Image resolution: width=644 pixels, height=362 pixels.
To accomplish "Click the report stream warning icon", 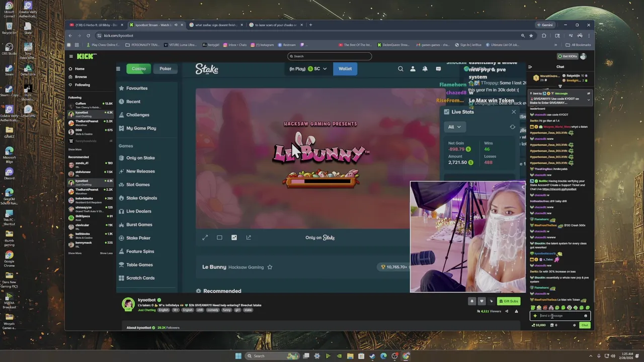I will (x=516, y=311).
